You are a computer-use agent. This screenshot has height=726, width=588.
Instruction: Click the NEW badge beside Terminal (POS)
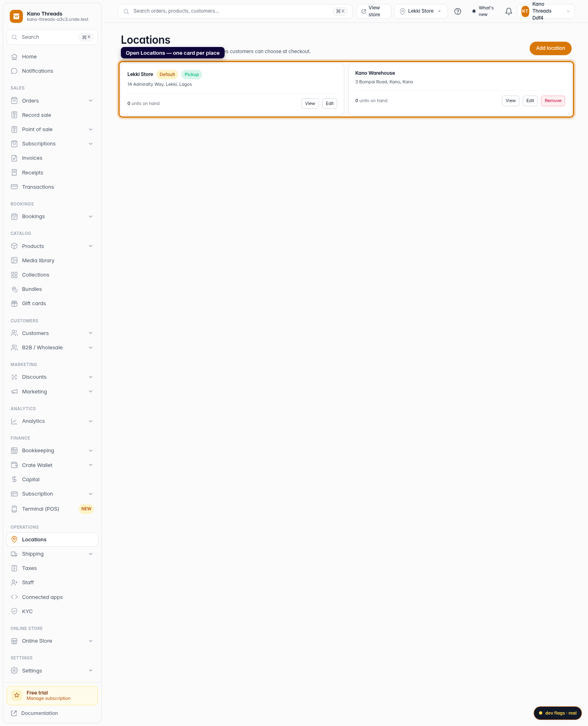click(x=86, y=509)
